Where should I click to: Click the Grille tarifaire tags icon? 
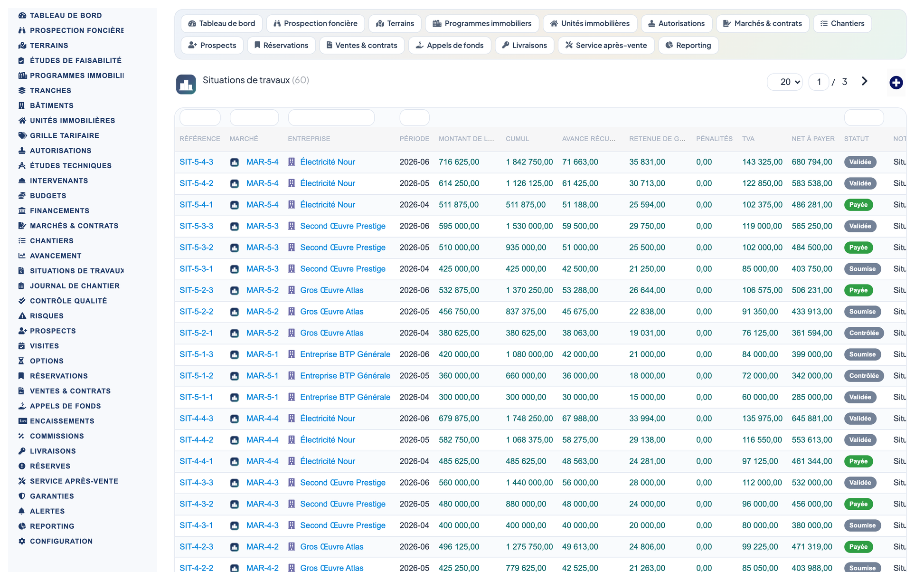[x=22, y=135]
